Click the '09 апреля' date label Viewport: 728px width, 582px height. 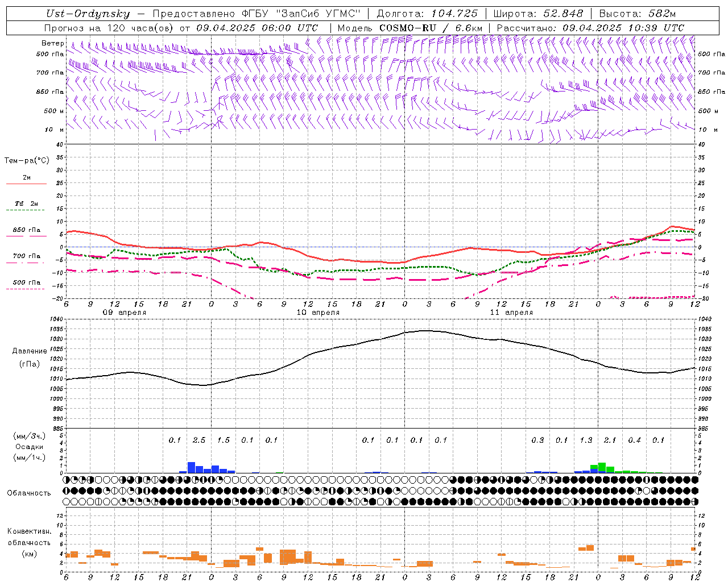click(x=124, y=313)
